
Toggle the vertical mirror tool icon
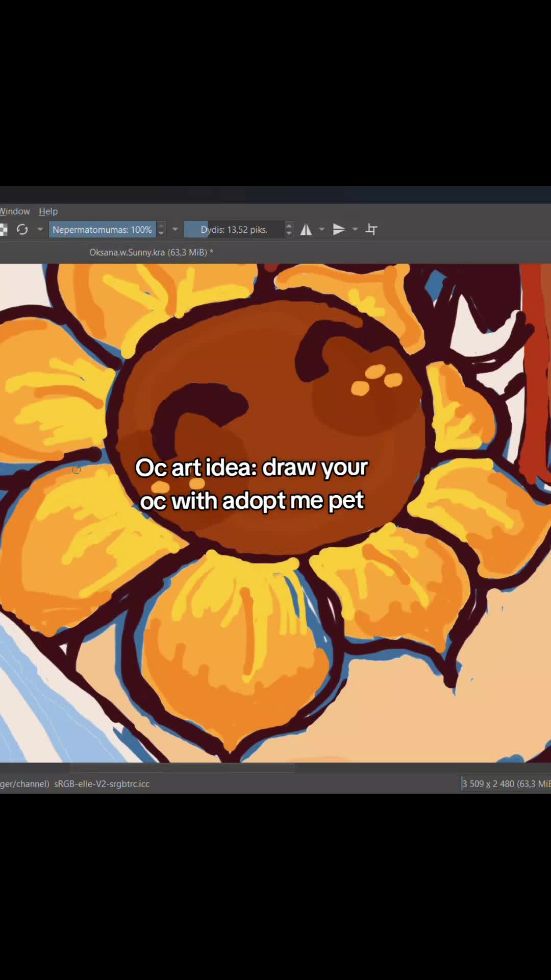coord(339,230)
